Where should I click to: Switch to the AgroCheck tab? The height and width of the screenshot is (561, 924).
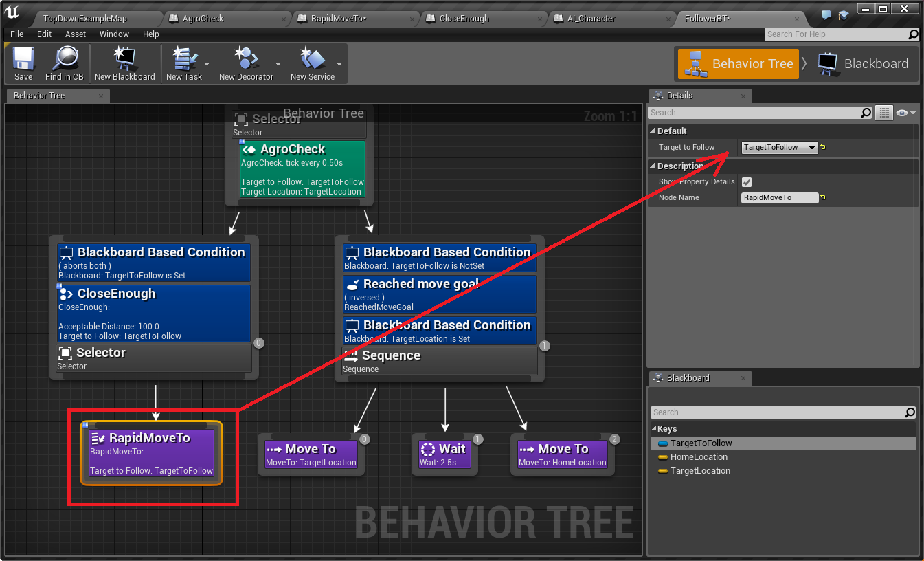(203, 19)
